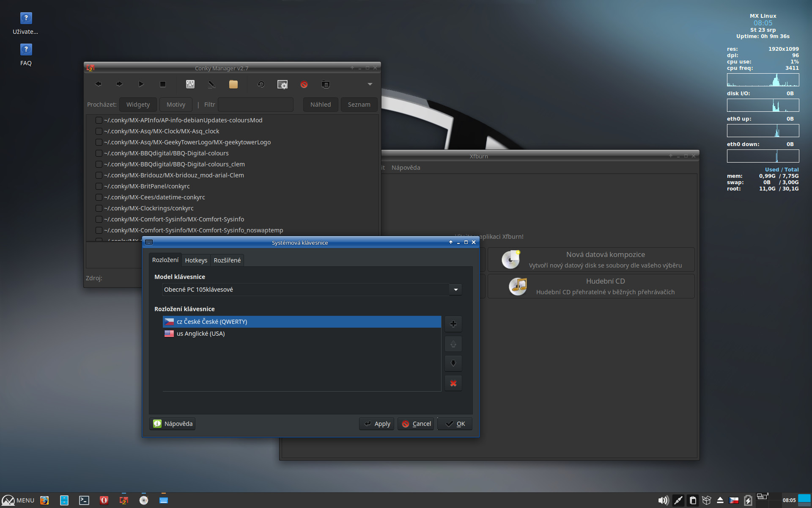
Task: Check MX-Comfort-Sysinfo_noswaptemp checkbox
Action: 99,230
